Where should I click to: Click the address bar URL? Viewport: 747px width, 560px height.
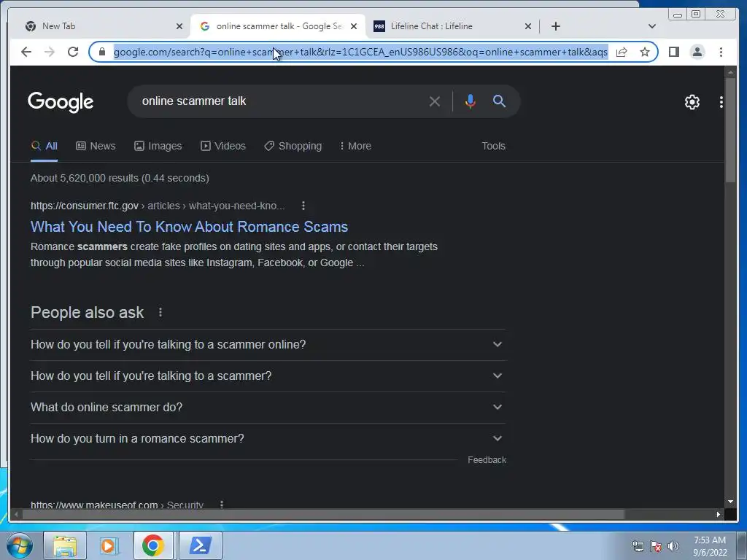(x=360, y=52)
